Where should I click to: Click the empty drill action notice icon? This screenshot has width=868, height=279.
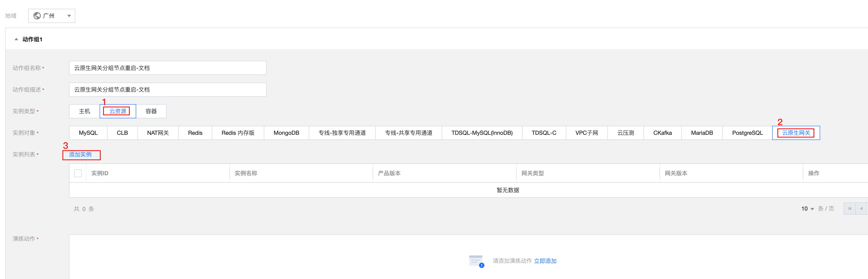pyautogui.click(x=477, y=261)
